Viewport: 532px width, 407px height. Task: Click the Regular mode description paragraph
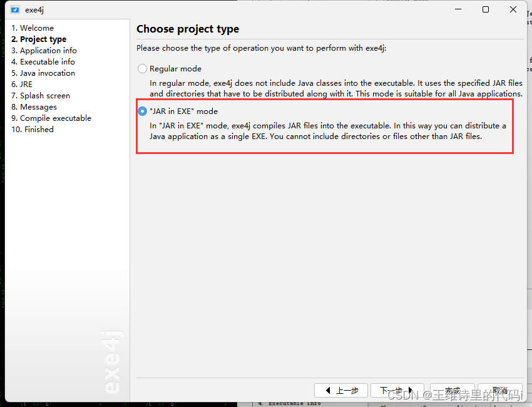[336, 88]
